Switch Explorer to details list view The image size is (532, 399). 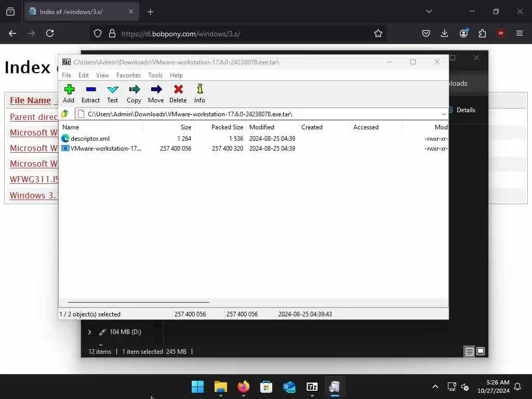469,352
